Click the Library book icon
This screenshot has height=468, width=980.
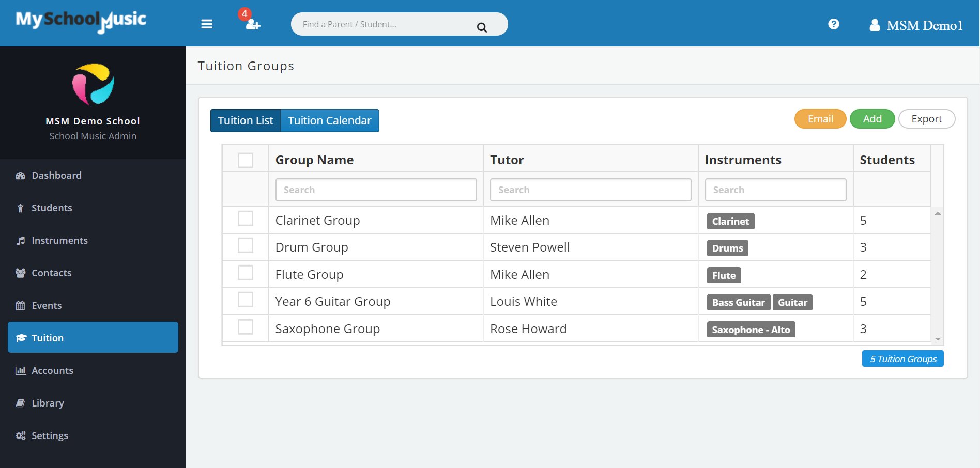tap(20, 403)
